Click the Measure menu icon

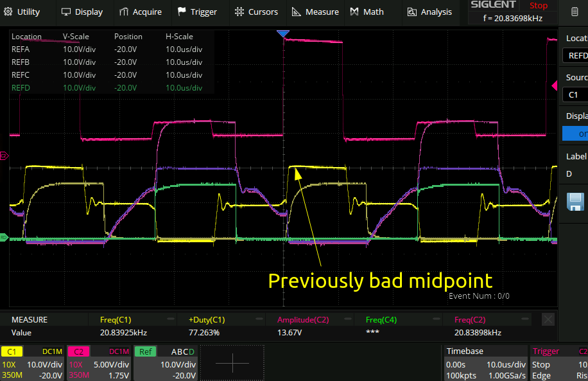[x=296, y=12]
